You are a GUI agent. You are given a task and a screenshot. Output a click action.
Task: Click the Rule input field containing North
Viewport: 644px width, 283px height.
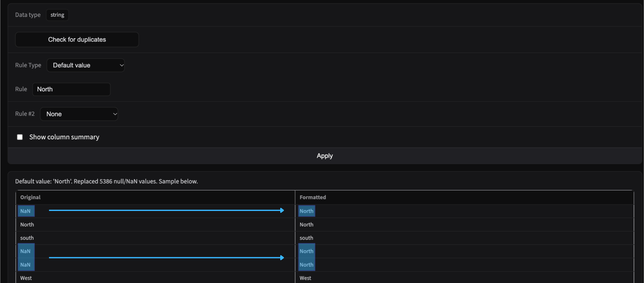71,89
